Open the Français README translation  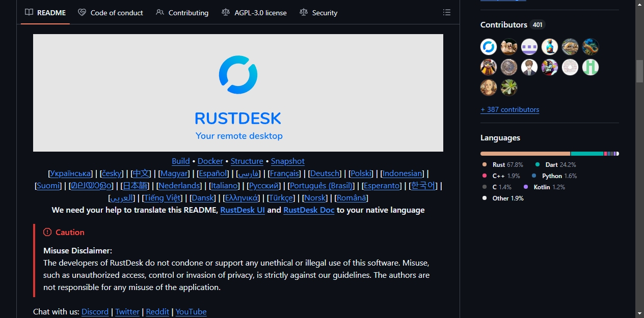tap(284, 173)
